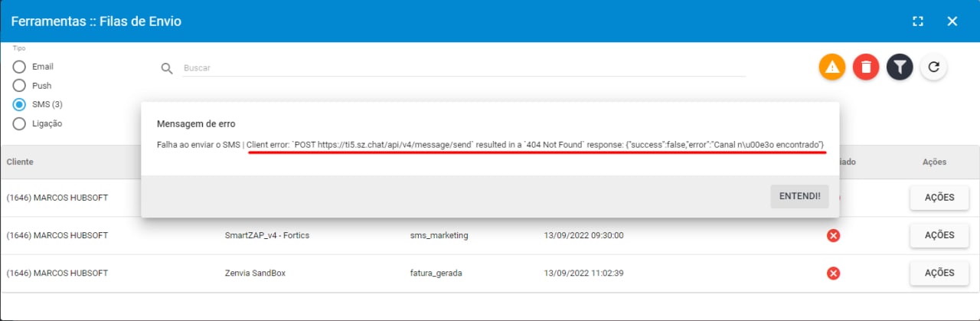Click the sms_marketing cell
Viewport: 980px width, 321px height.
click(x=439, y=235)
